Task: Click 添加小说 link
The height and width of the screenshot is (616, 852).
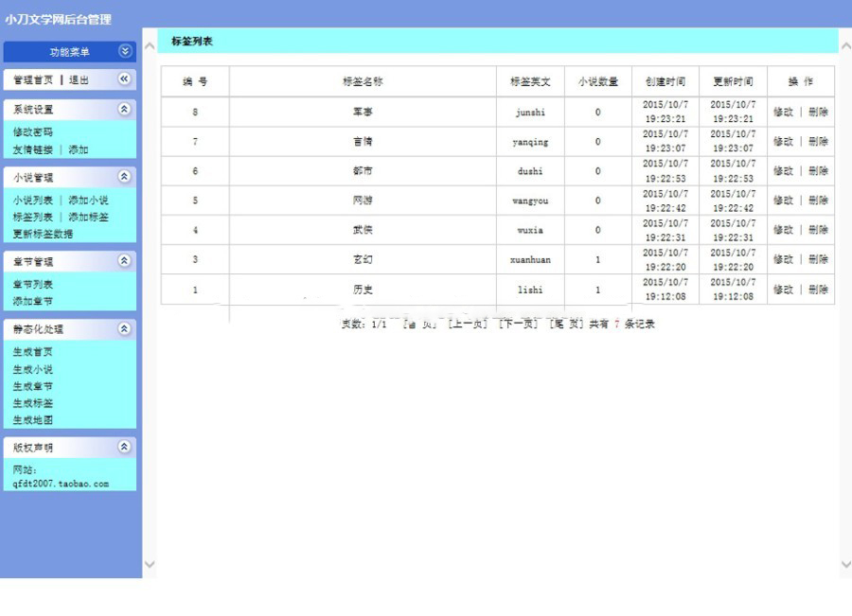Action: coord(88,201)
